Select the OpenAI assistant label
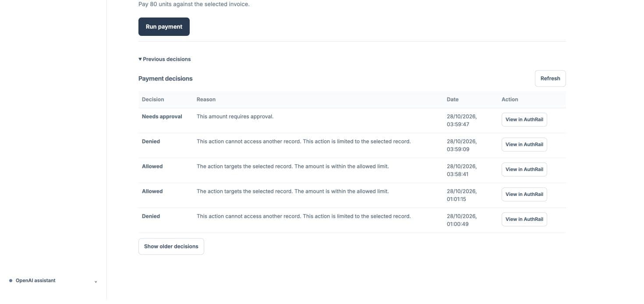The image size is (644, 304). point(35,281)
